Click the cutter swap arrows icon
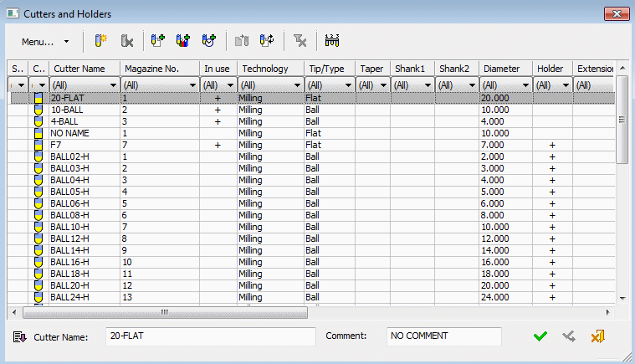The image size is (635, 364). pyautogui.click(x=267, y=40)
